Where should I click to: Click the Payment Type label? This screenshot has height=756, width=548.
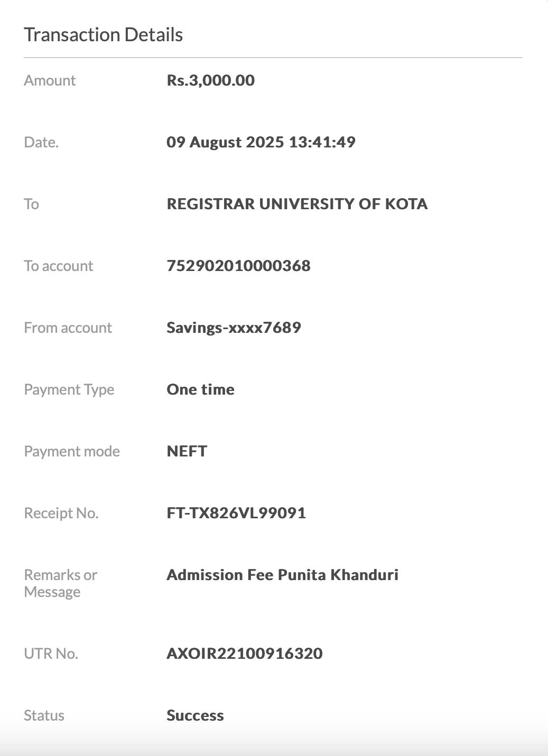click(x=69, y=389)
